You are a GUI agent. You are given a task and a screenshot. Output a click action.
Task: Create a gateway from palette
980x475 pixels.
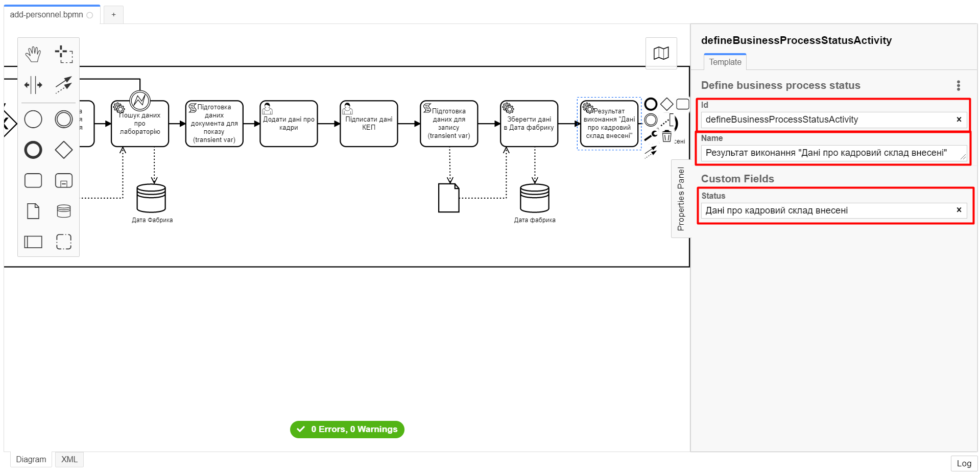(64, 150)
